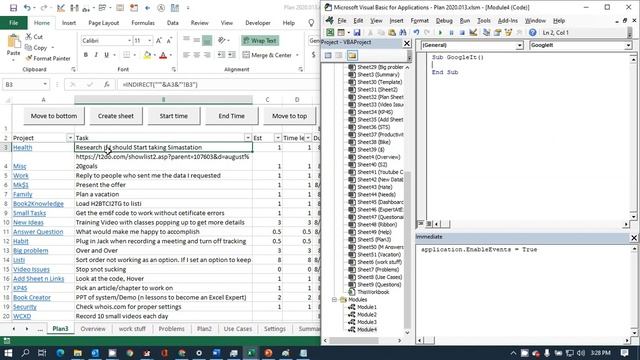This screenshot has height=360, width=640.
Task: Click the Move to bottom button
Action: click(x=54, y=116)
